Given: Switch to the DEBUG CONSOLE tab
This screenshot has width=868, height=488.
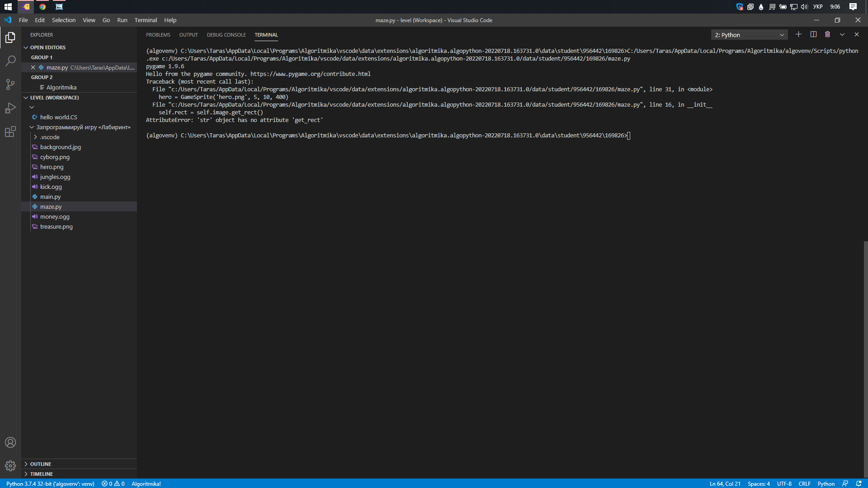Looking at the screenshot, I should (226, 35).
